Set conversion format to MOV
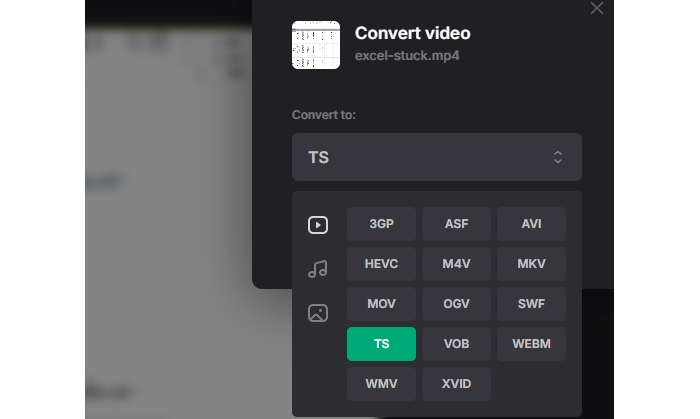This screenshot has height=419, width=700. tap(381, 304)
